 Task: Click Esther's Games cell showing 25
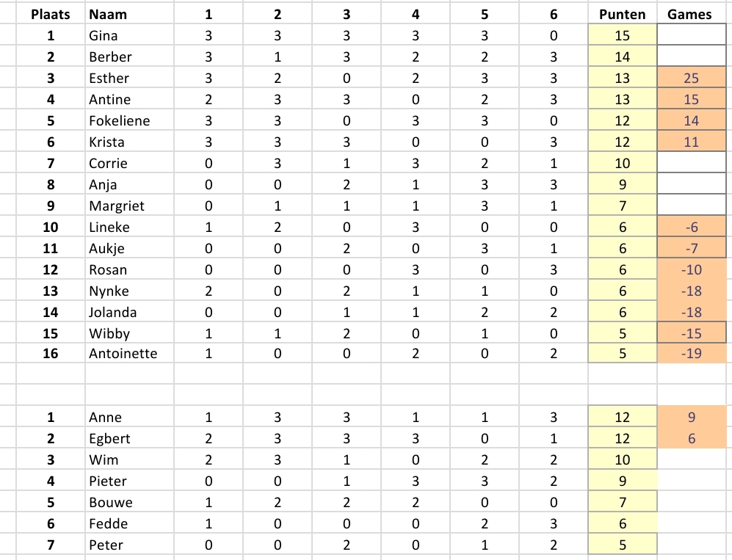[692, 78]
